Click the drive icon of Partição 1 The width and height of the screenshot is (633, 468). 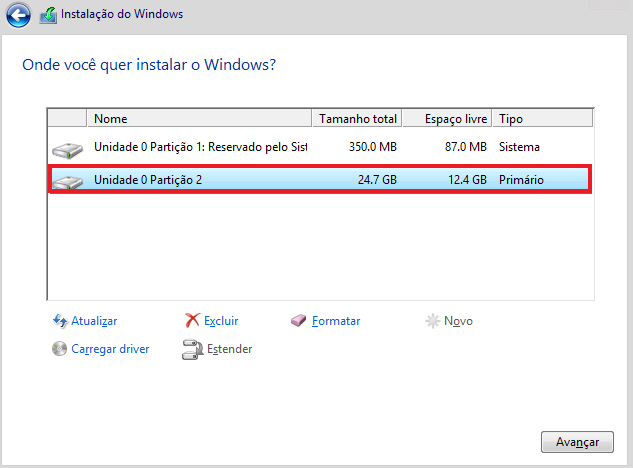(x=67, y=150)
